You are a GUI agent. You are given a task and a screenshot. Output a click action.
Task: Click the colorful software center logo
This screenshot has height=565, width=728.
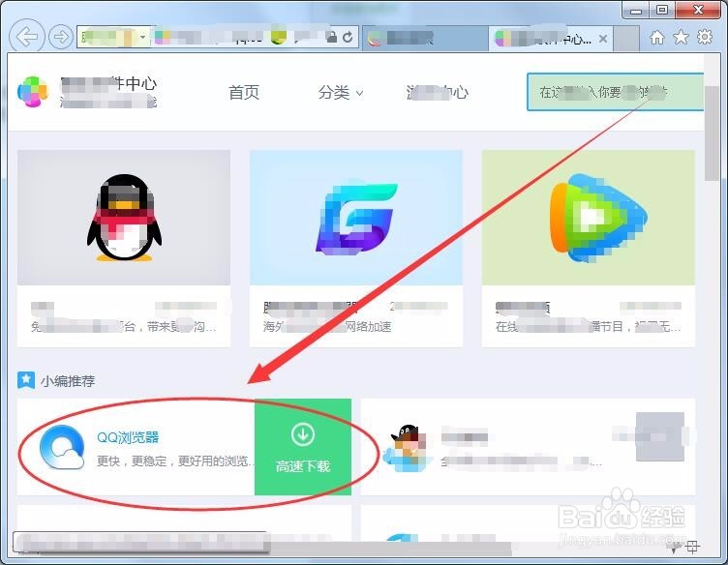tap(33, 91)
